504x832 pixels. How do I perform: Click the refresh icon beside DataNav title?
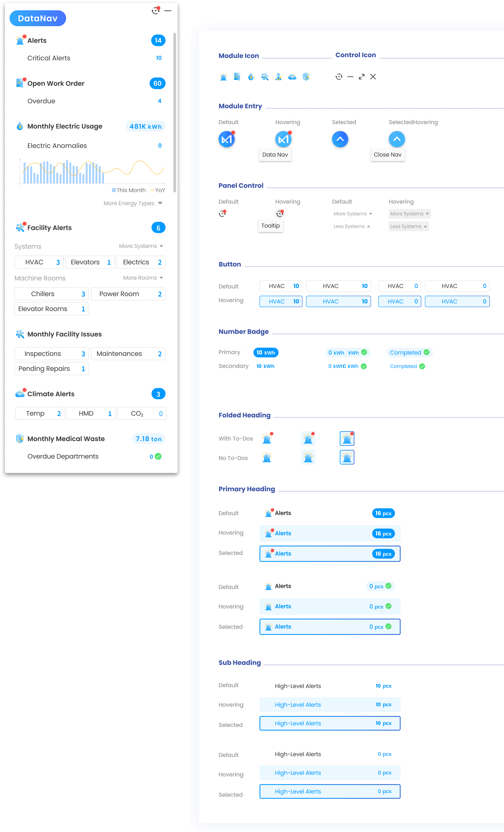click(155, 11)
